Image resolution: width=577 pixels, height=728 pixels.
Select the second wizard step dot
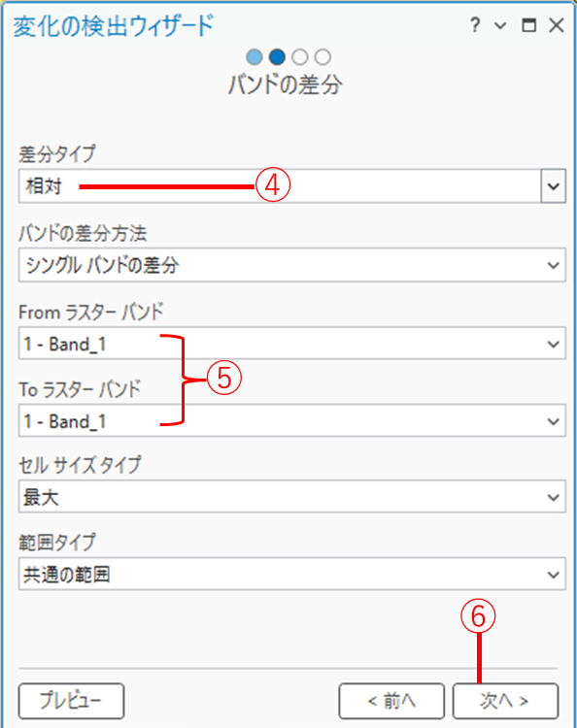[277, 57]
